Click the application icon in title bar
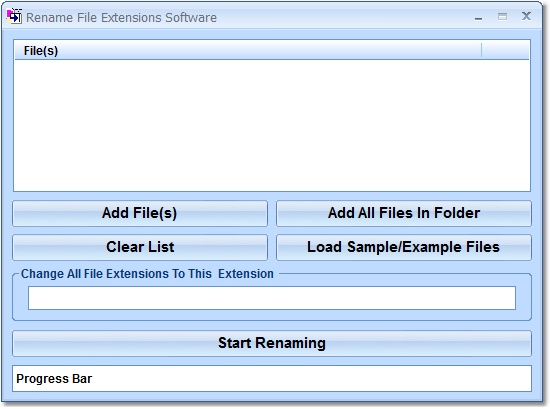This screenshot has width=550, height=409. pos(14,16)
